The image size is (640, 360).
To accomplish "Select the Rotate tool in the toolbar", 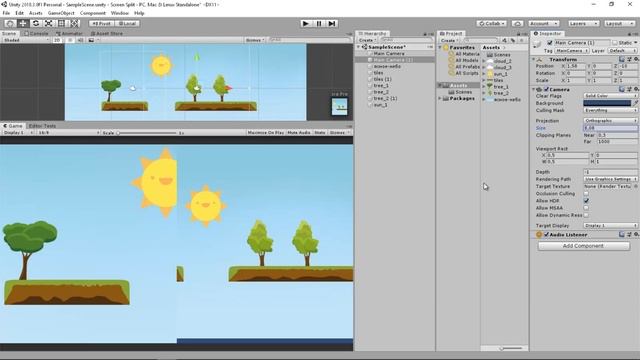I will point(36,23).
